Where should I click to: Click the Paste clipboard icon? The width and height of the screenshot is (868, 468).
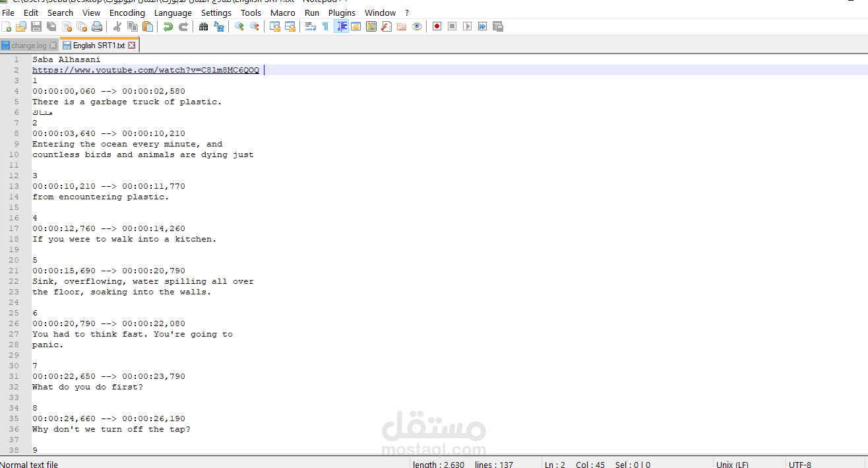pos(148,26)
